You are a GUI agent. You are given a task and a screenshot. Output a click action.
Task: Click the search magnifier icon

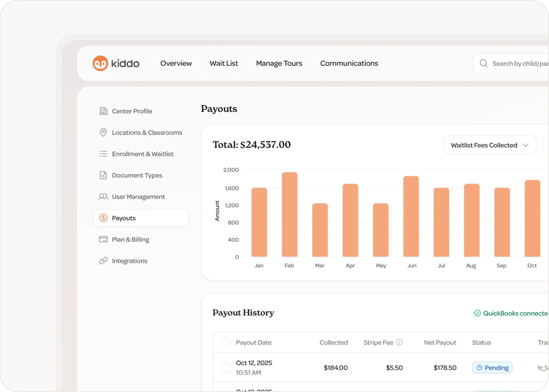[x=484, y=63]
